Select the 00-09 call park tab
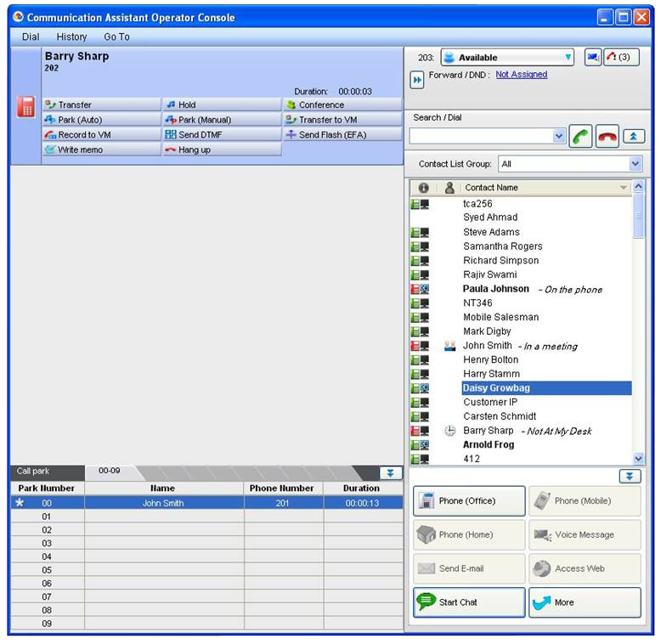This screenshot has width=661, height=644. point(110,472)
